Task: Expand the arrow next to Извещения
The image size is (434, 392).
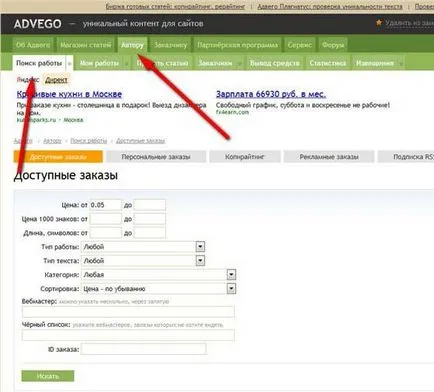Action: tap(401, 63)
